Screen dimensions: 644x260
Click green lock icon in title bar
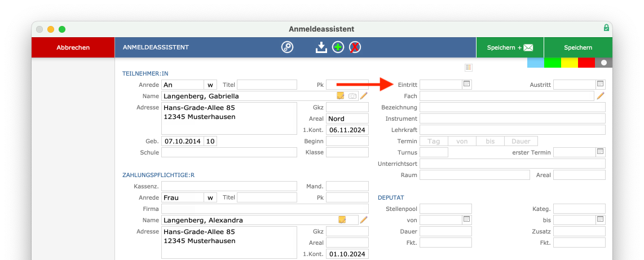606,28
